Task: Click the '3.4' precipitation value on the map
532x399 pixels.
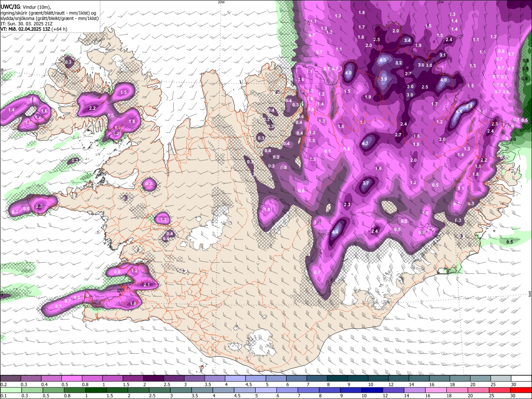Action: pos(407,40)
